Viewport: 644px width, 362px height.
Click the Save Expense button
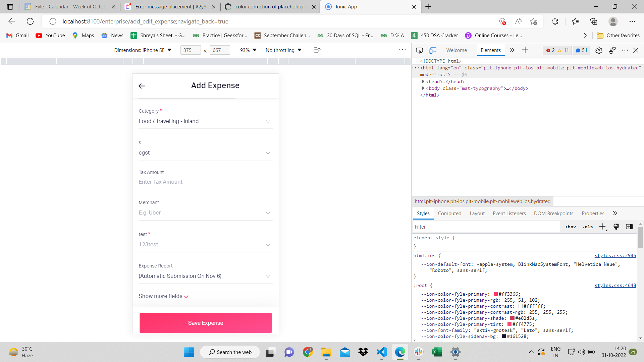[205, 323]
